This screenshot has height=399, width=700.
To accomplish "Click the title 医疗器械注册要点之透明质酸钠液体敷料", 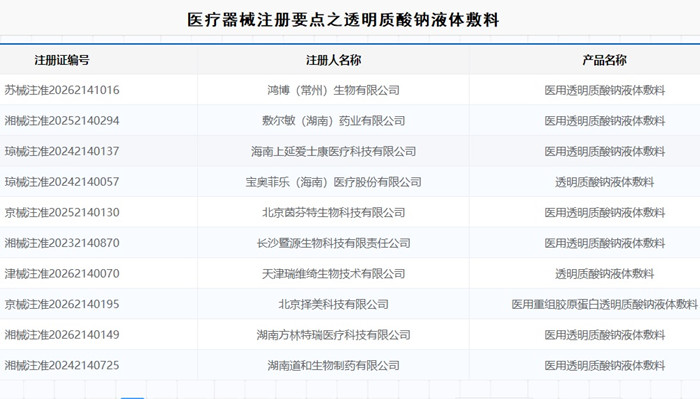I will click(343, 20).
